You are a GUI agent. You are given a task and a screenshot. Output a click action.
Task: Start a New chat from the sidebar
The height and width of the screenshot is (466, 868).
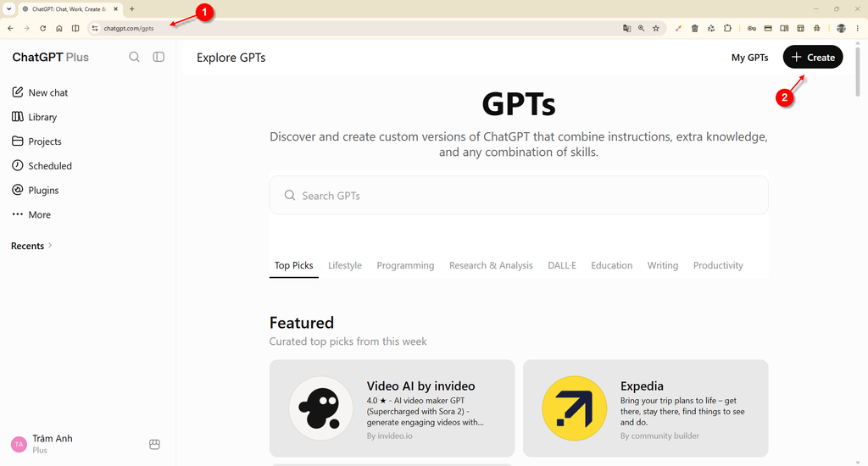40,92
